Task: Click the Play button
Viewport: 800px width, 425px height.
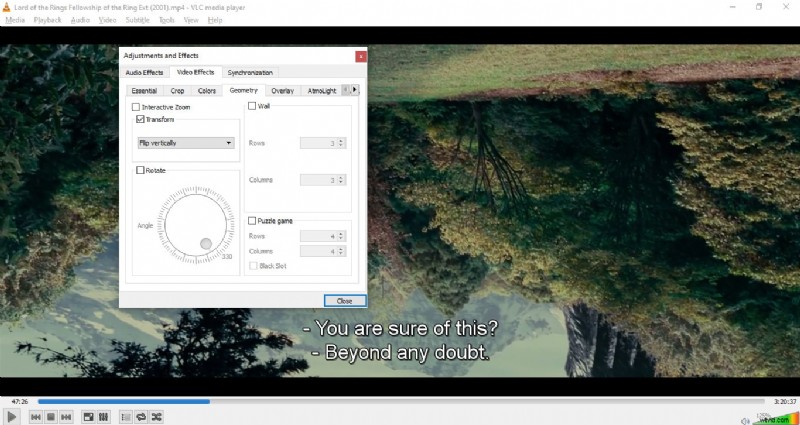Action: click(x=11, y=417)
